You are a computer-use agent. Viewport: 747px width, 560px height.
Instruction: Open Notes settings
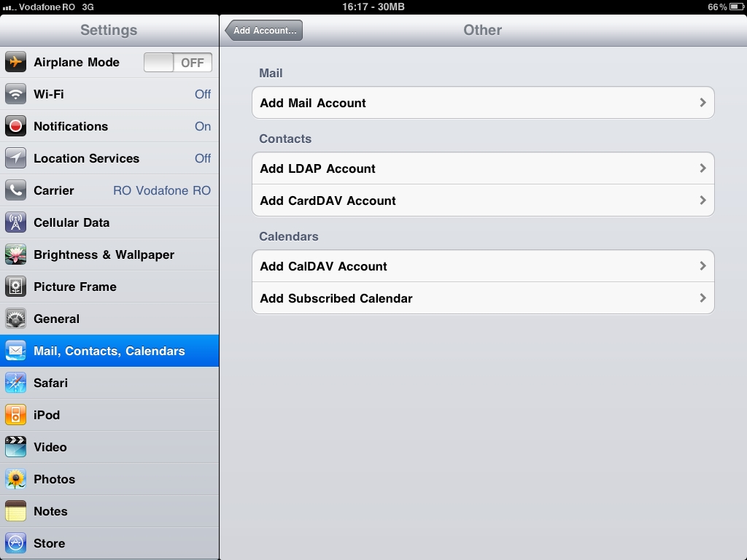pyautogui.click(x=109, y=511)
